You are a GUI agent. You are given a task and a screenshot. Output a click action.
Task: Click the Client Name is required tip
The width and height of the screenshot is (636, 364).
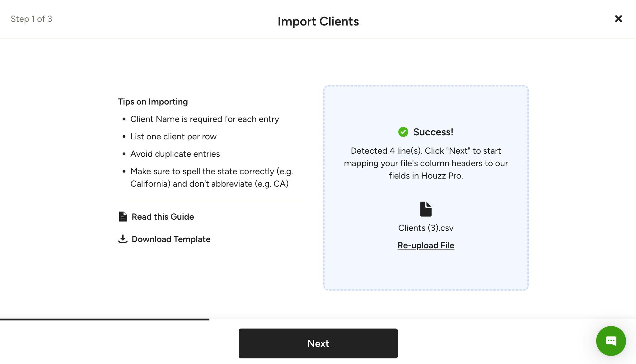[204, 119]
